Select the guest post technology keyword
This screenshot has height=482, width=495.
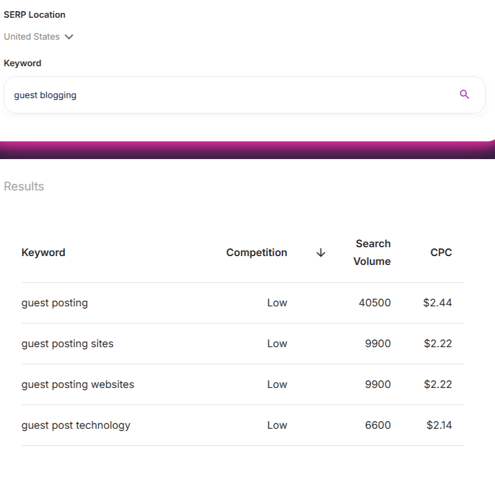[x=76, y=425]
